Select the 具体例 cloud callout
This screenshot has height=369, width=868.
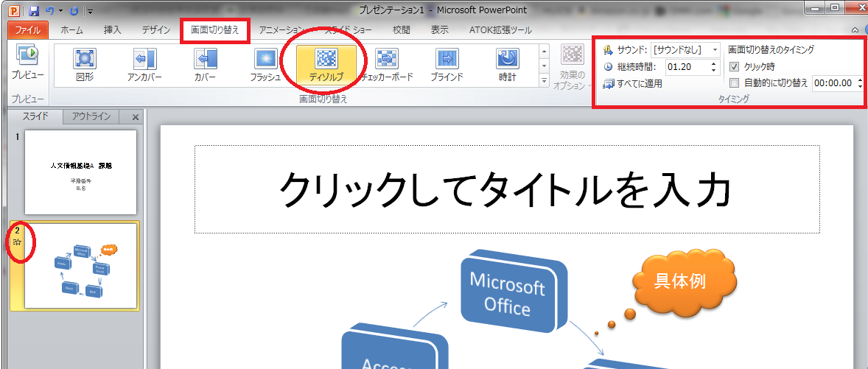(x=685, y=281)
